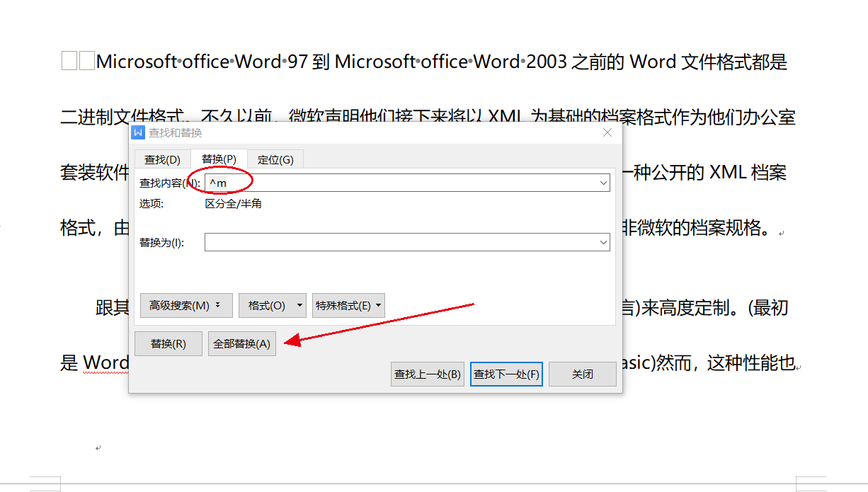
Task: Click the 替换(R) button
Action: tap(169, 344)
